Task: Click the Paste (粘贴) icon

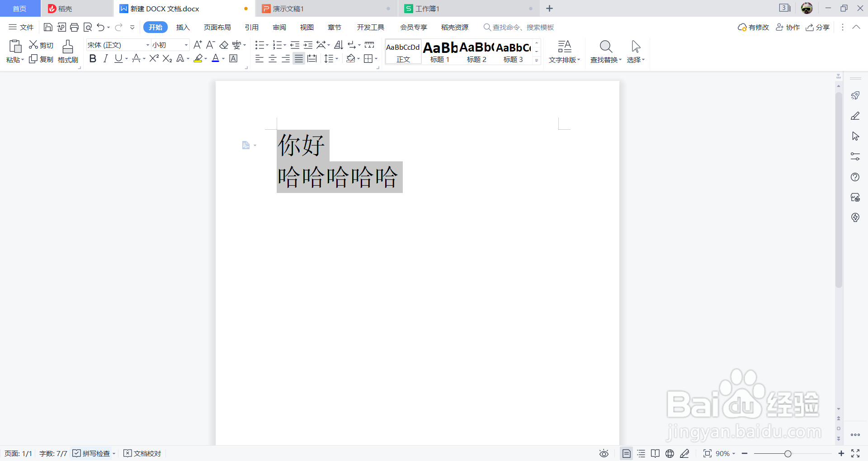Action: click(x=15, y=46)
